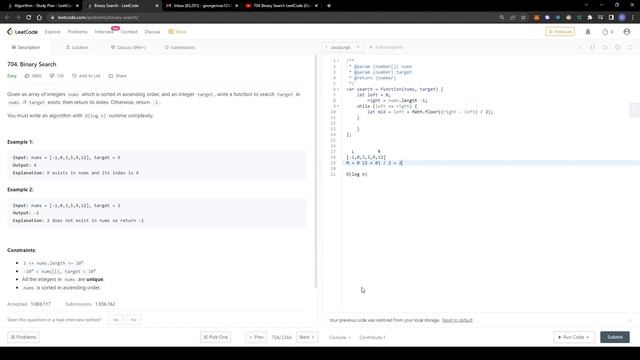Open the browser side panel icon
This screenshot has height=360, width=640.
click(x=611, y=17)
